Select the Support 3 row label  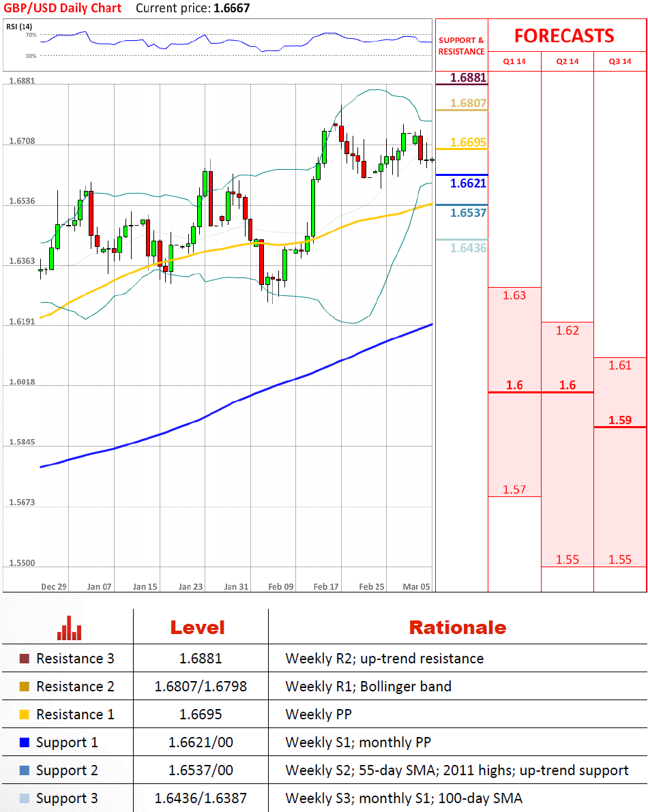click(67, 798)
